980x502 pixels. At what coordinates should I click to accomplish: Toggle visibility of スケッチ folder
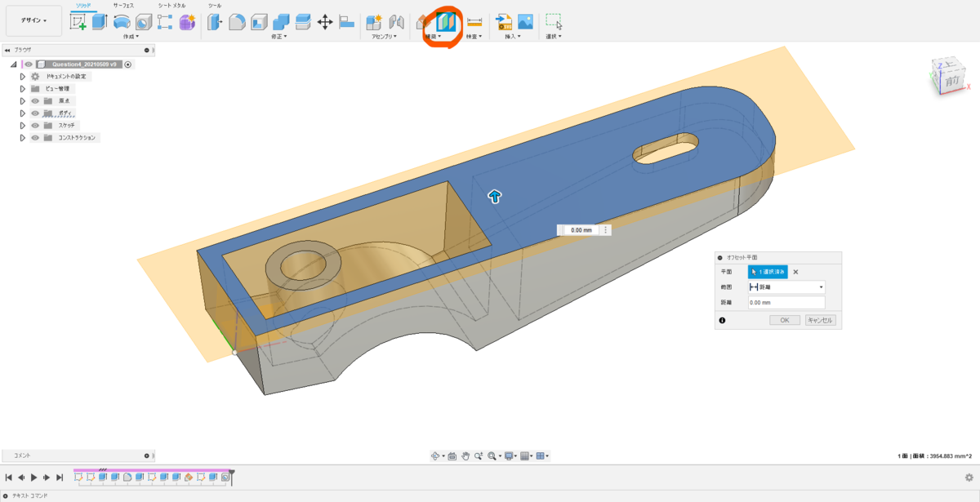(35, 125)
